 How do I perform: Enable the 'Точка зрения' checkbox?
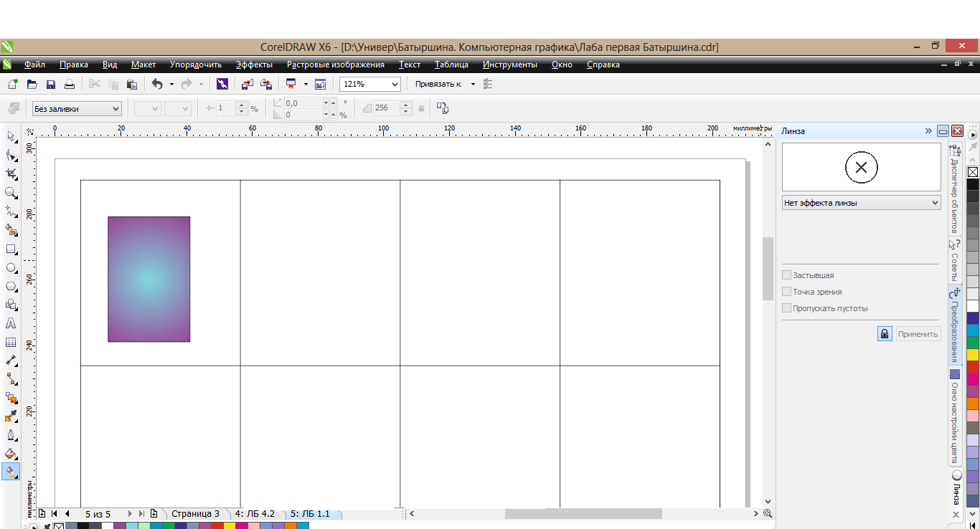787,292
